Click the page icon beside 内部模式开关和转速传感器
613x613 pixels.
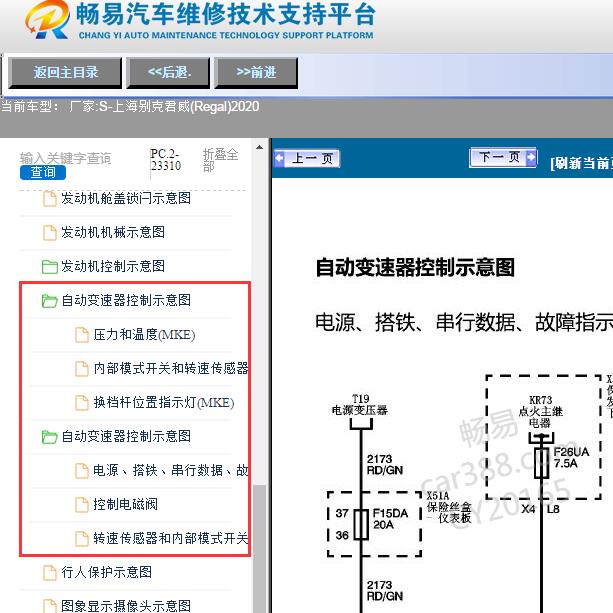82,369
